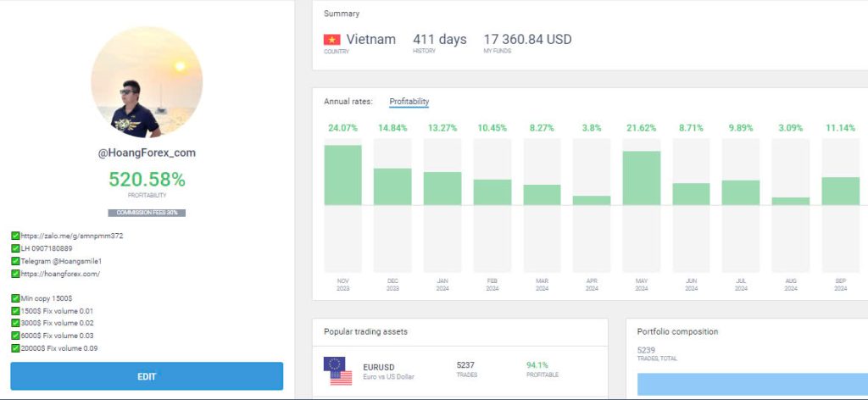
Task: Click the trader profile photo
Action: point(147,82)
